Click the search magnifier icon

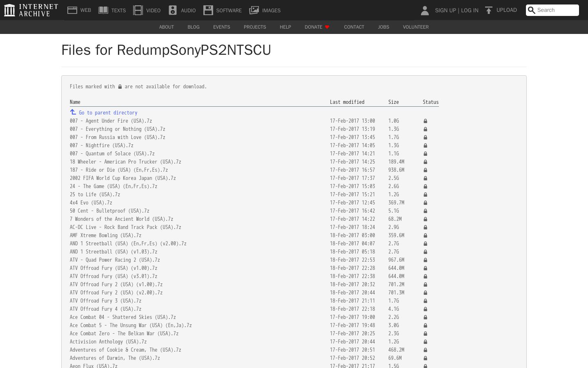(x=531, y=10)
